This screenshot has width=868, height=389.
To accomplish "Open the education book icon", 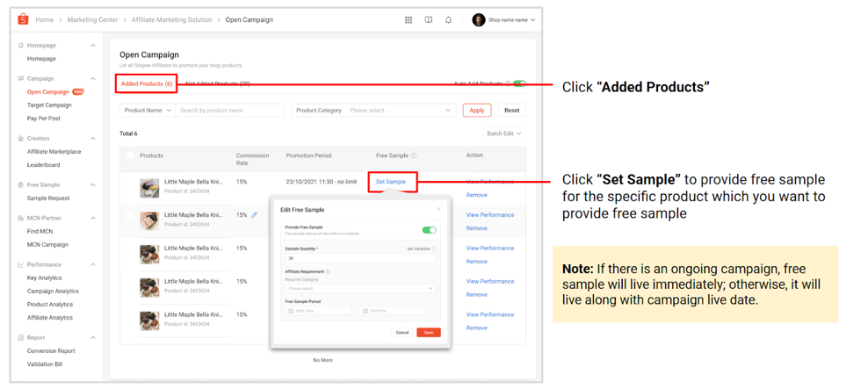I will pos(429,20).
